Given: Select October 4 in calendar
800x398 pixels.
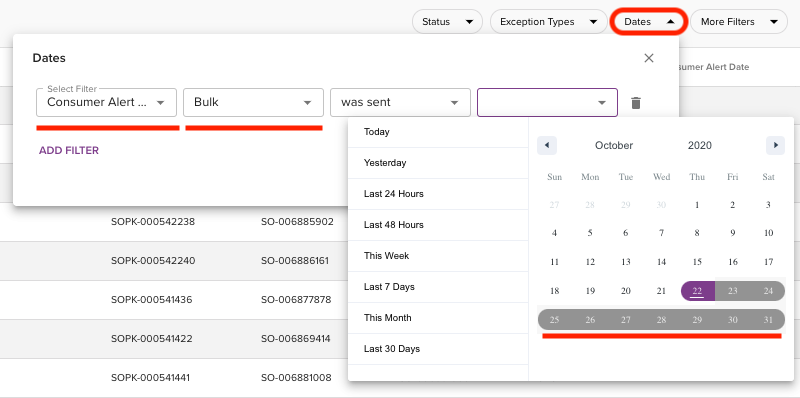Looking at the screenshot, I should click(554, 233).
